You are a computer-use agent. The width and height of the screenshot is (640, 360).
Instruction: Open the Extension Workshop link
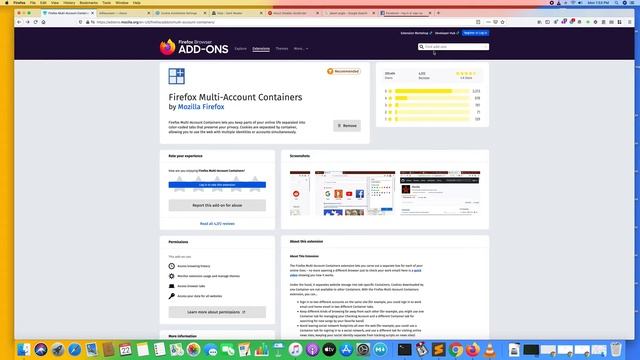click(416, 33)
